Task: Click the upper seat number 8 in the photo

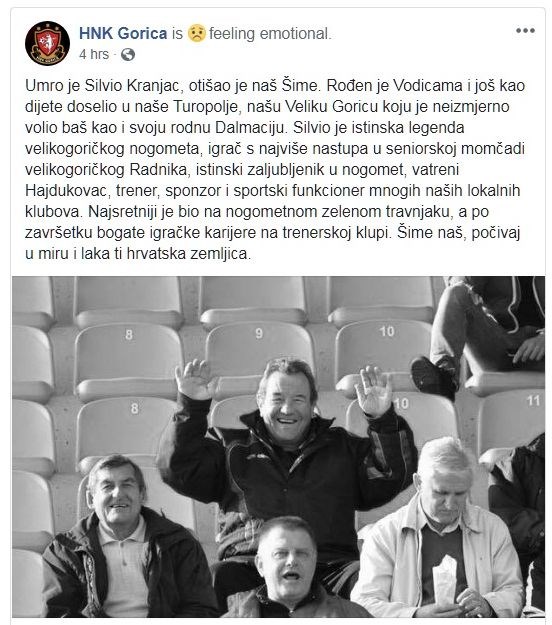Action: [x=129, y=334]
